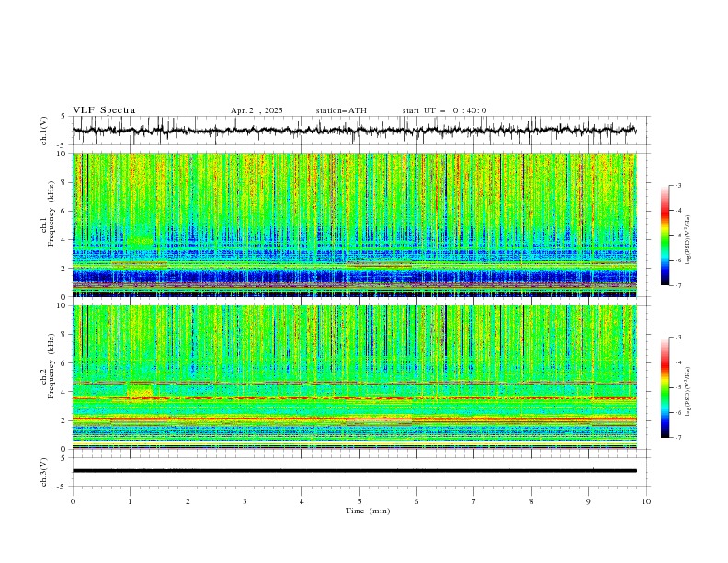Screen dimensions: 728x563
Task: Click the time axis tick label "9"
Action: pos(588,501)
